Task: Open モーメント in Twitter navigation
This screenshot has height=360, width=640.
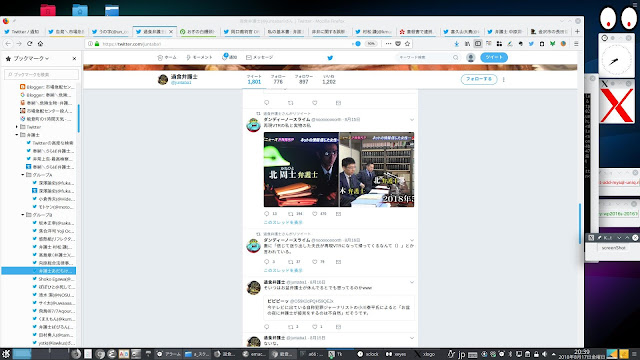Action: pyautogui.click(x=199, y=58)
